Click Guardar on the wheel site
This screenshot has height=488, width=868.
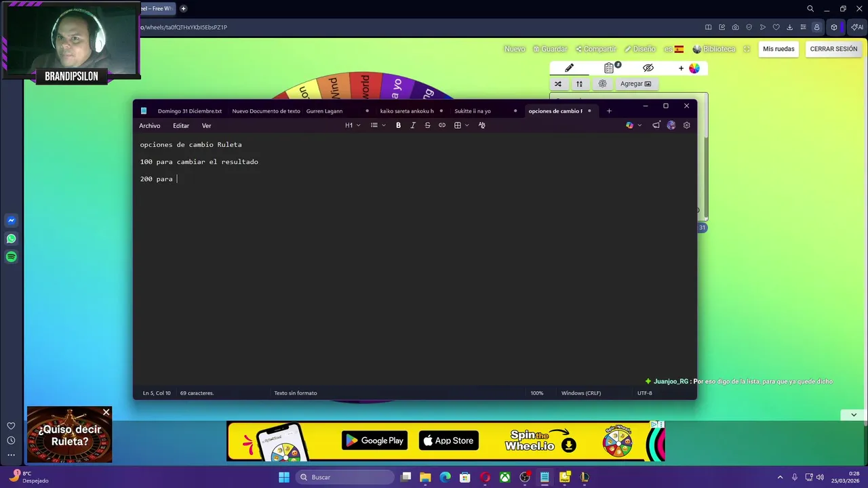click(550, 49)
